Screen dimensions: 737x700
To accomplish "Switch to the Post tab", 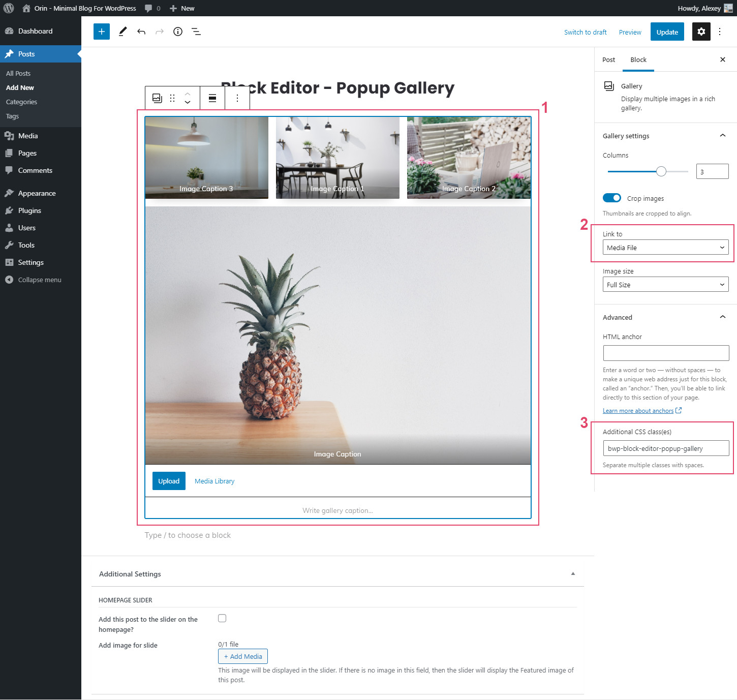I will 608,59.
